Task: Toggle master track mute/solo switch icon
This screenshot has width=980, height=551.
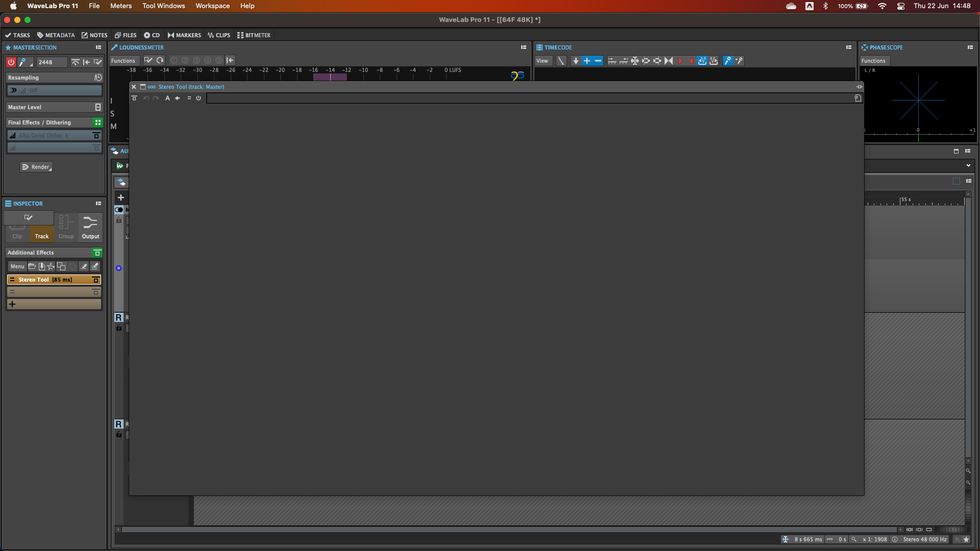Action: [x=119, y=210]
